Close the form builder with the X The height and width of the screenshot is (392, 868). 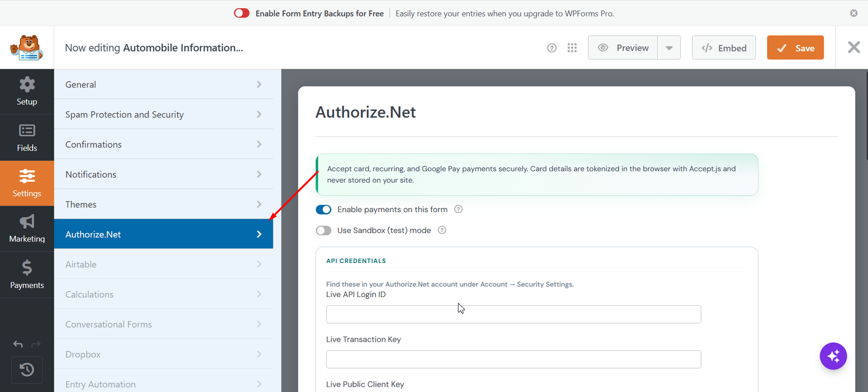tap(854, 47)
